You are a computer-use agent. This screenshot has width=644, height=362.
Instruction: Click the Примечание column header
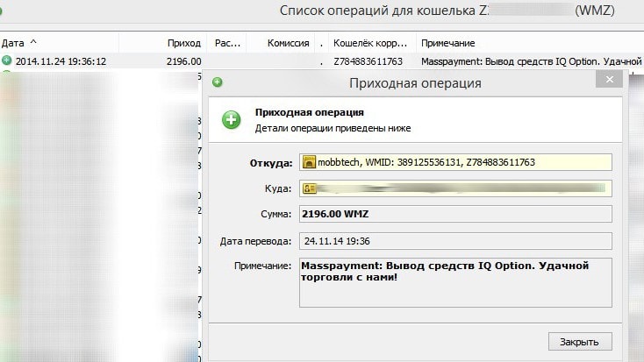click(x=448, y=43)
